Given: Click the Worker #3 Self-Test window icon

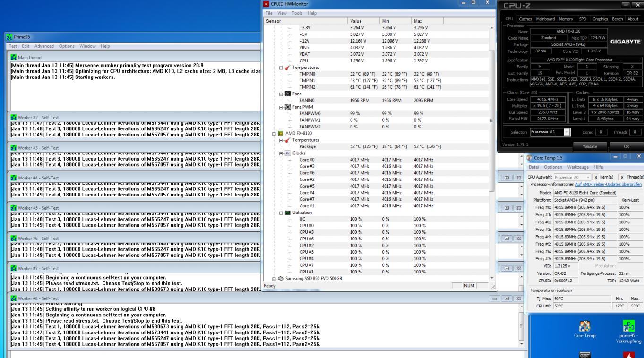Looking at the screenshot, I should pyautogui.click(x=13, y=148).
